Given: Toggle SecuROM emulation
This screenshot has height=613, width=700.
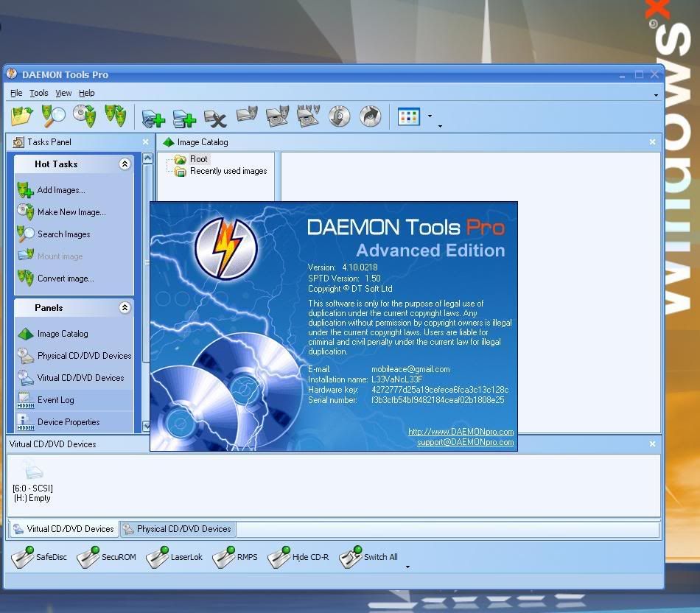Looking at the screenshot, I should click(x=106, y=557).
